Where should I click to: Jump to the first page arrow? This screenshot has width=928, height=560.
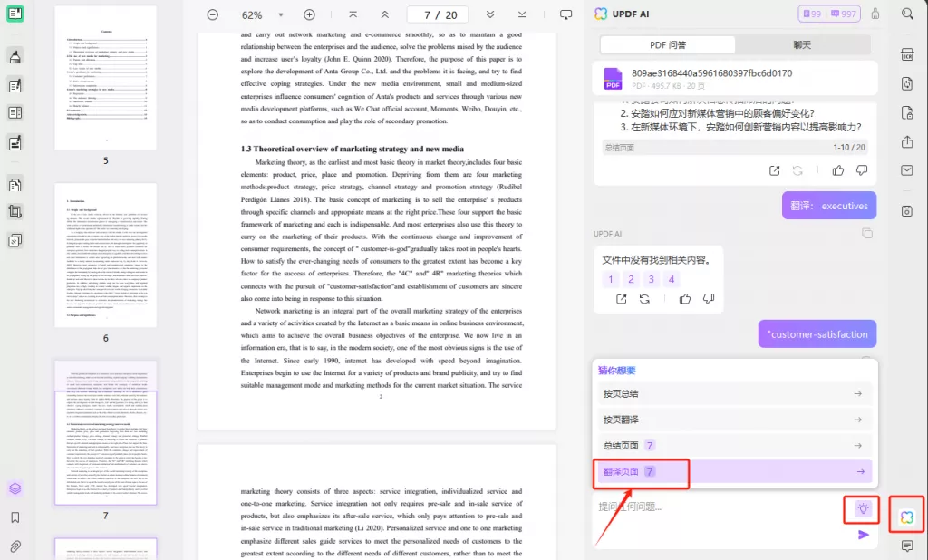pos(353,14)
